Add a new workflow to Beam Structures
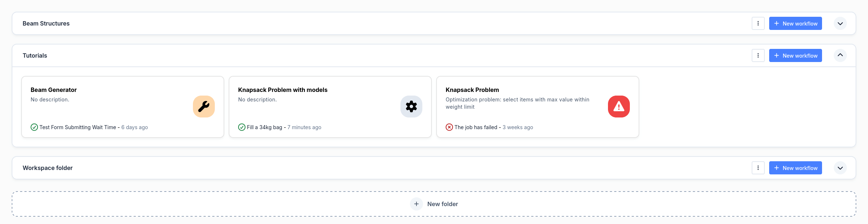Screen dimensions: 868x224 (795, 23)
